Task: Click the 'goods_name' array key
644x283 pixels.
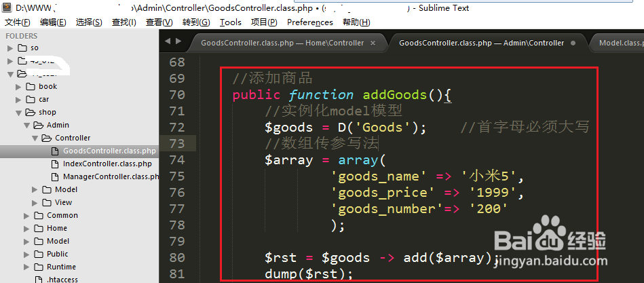Action: (x=379, y=176)
